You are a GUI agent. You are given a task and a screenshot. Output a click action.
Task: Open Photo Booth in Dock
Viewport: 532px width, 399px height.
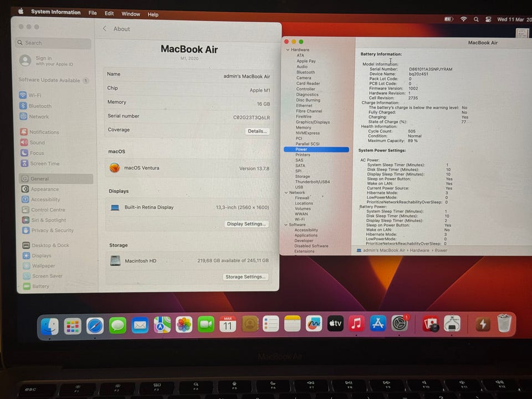pyautogui.click(x=431, y=324)
